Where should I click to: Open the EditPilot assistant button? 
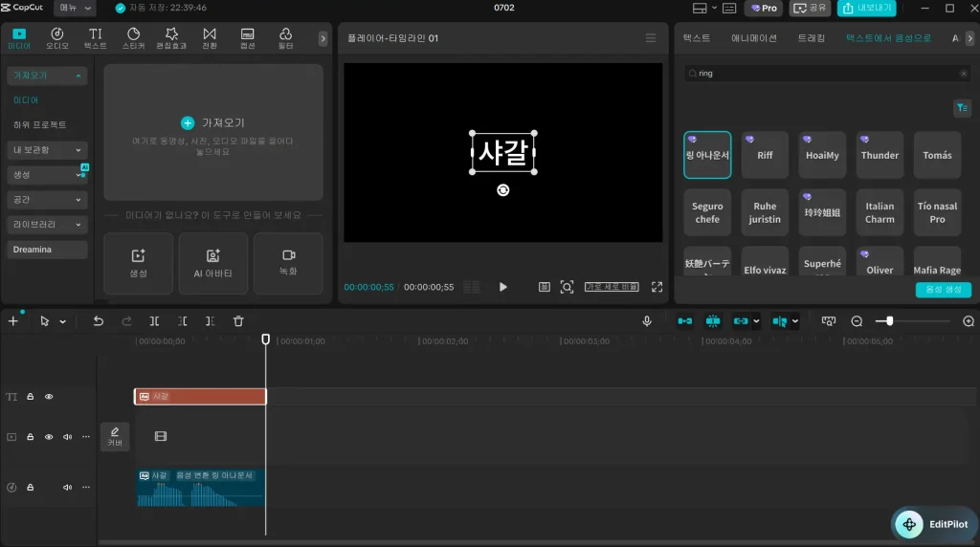click(934, 524)
